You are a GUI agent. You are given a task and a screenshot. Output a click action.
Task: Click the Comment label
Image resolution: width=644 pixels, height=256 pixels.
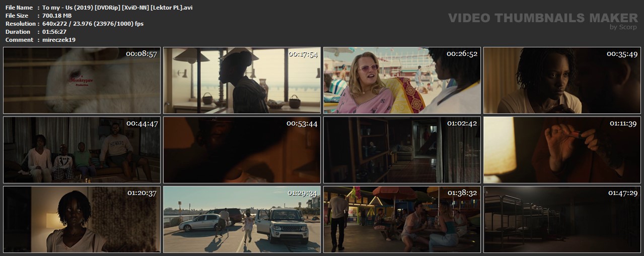pyautogui.click(x=19, y=40)
